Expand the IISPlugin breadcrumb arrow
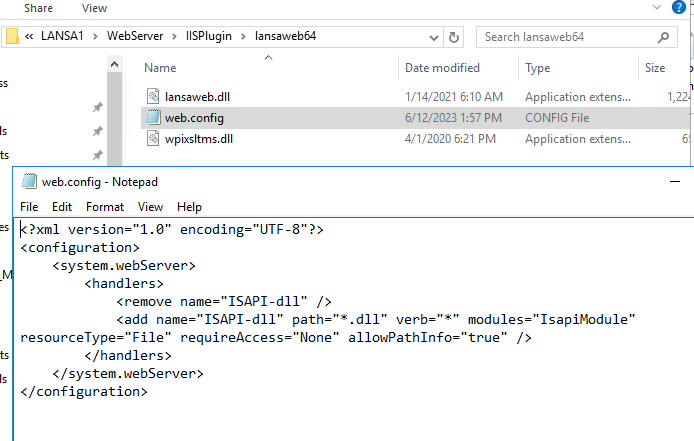Viewport: 694px width, 441px height. point(243,36)
